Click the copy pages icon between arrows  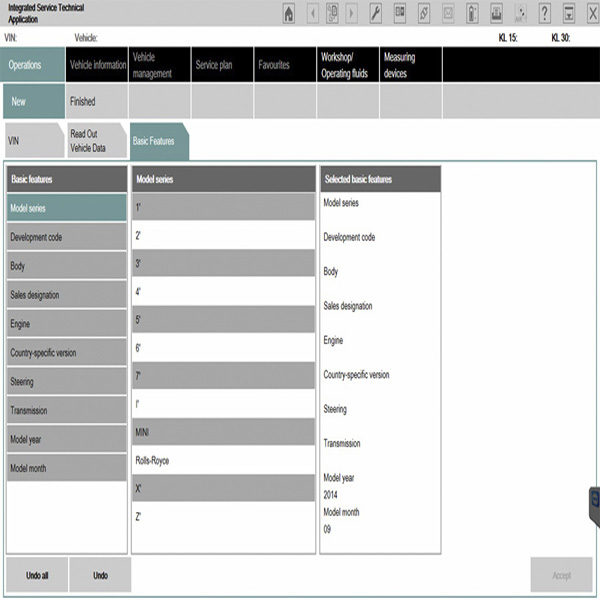coord(332,13)
